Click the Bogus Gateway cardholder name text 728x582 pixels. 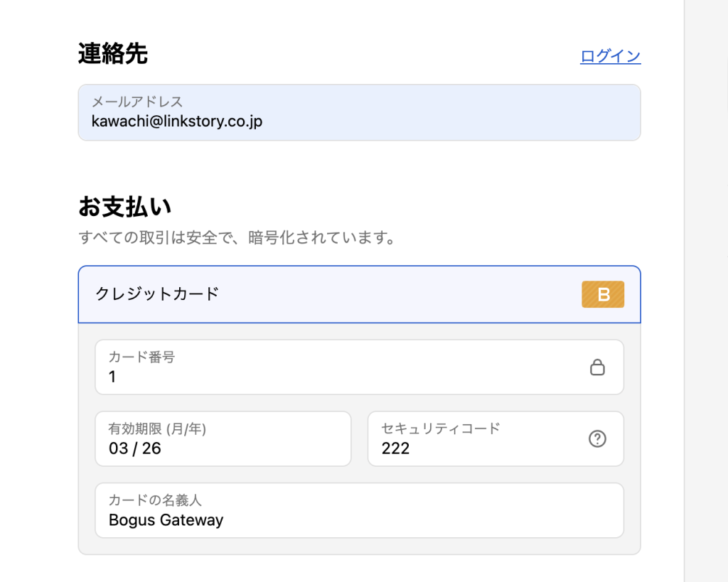point(166,520)
